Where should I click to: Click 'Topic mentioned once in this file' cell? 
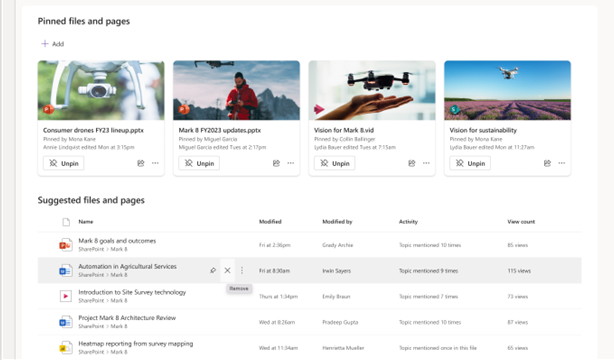pos(438,348)
